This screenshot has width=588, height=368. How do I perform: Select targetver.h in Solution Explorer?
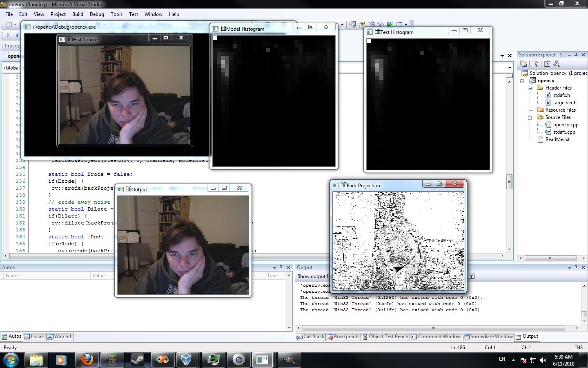[x=565, y=103]
